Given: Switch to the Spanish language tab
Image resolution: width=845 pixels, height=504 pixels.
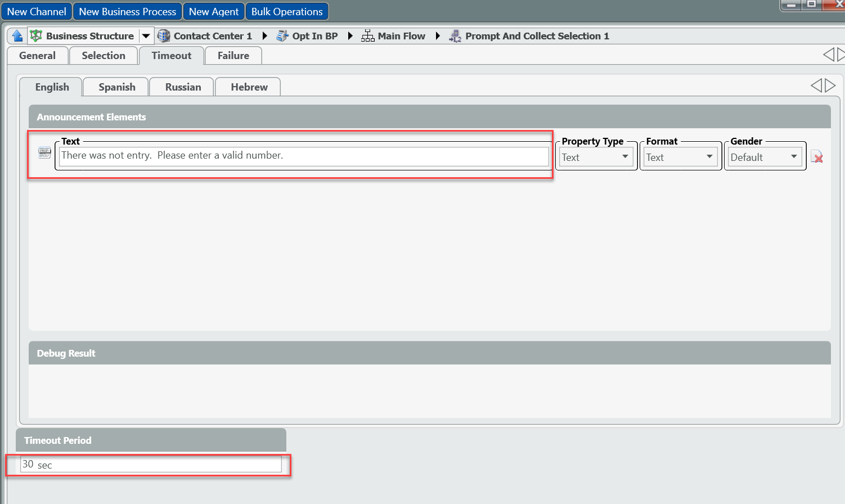Looking at the screenshot, I should (x=116, y=87).
